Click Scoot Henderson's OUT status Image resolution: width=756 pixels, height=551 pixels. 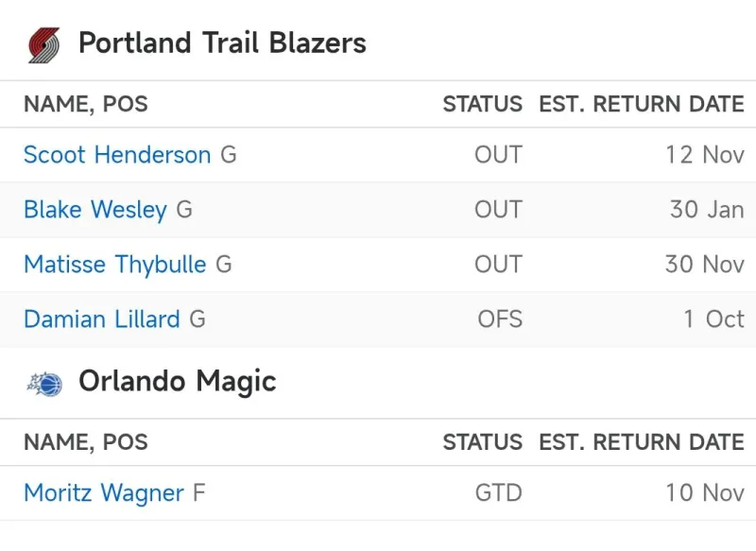(498, 155)
